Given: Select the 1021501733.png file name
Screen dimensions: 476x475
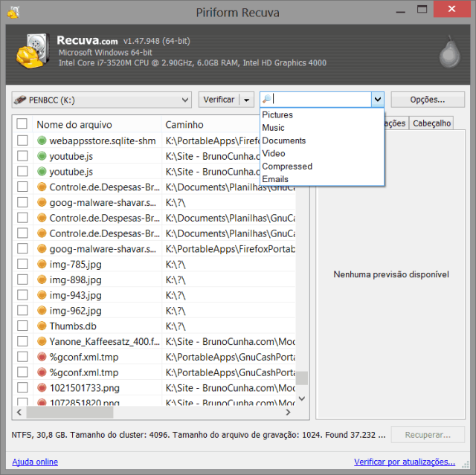Looking at the screenshot, I should tap(85, 387).
